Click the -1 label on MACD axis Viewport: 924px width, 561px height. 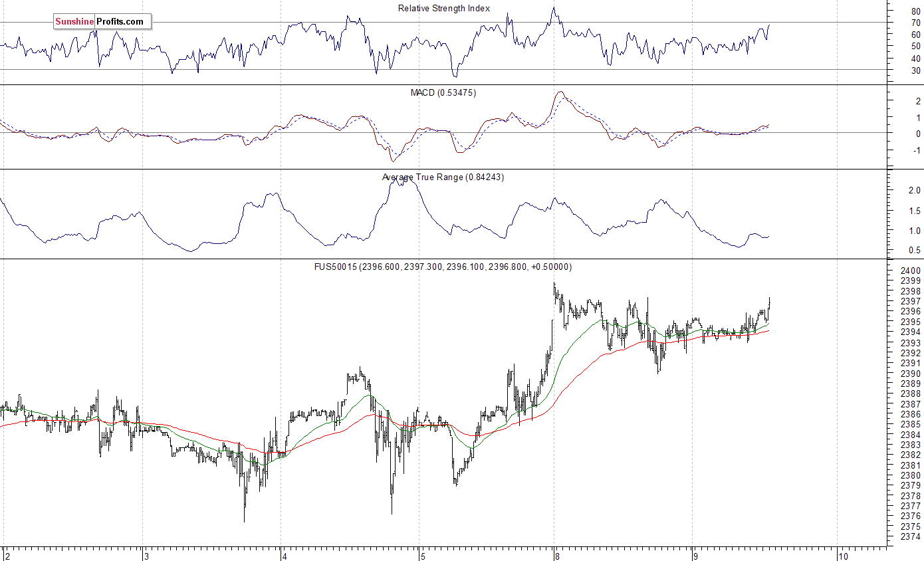[915, 150]
